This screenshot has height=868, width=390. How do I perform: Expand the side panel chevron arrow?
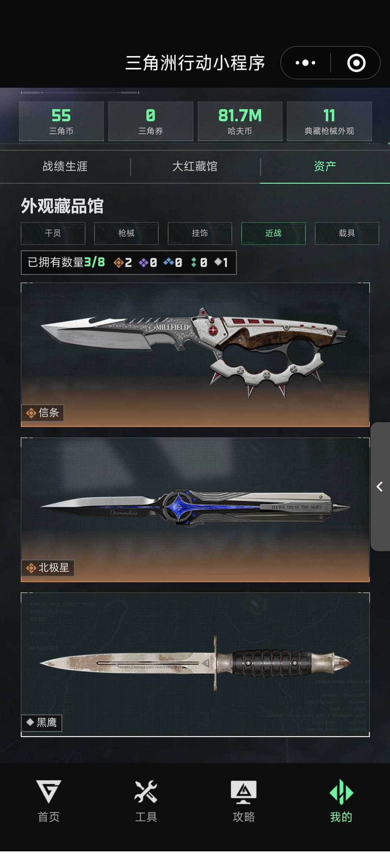click(x=380, y=487)
